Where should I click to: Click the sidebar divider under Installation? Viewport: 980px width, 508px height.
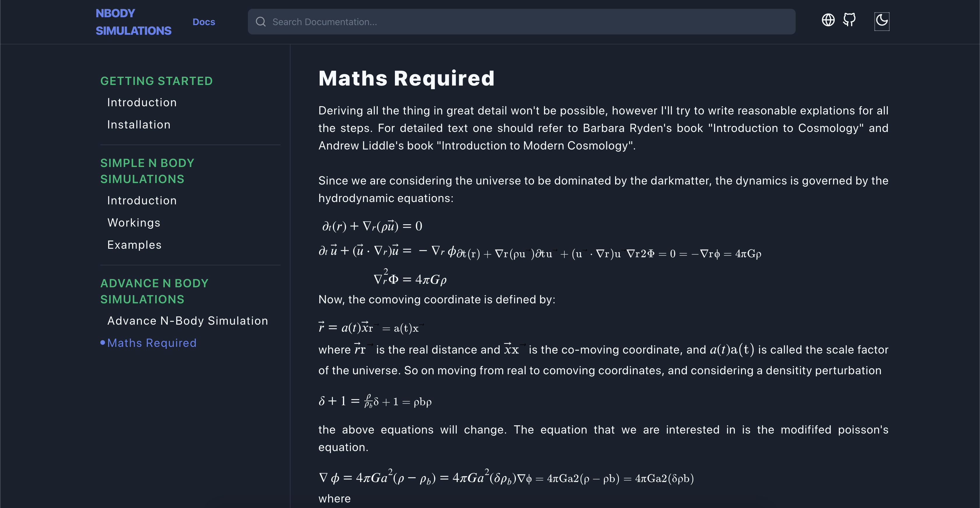pos(190,145)
